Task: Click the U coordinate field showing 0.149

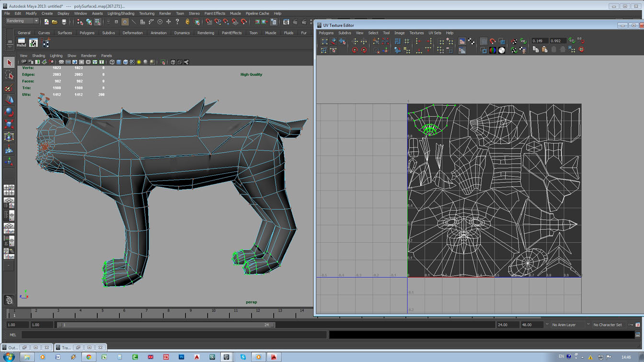Action: pyautogui.click(x=540, y=41)
